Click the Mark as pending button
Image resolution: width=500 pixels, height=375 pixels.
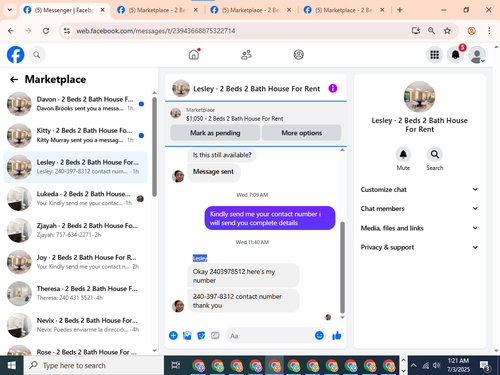[x=215, y=133]
